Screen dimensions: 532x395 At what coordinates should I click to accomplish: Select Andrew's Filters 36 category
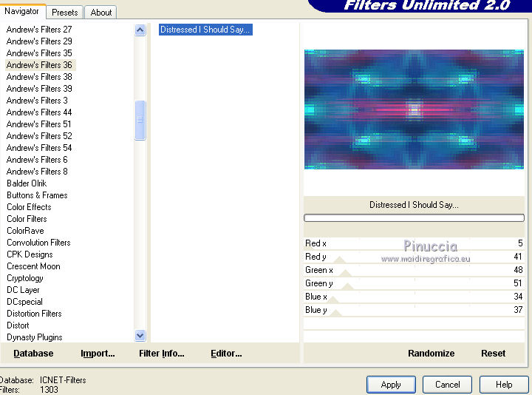tap(41, 65)
